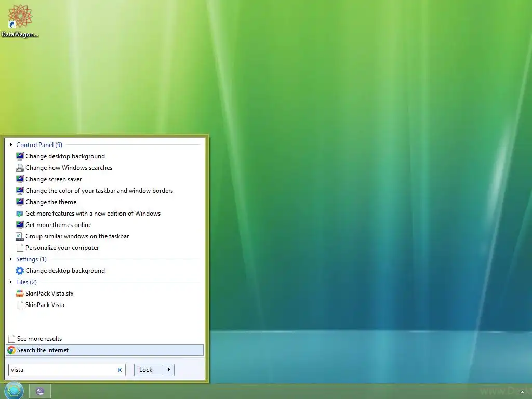The image size is (532, 399).
Task: Click the Control Panel (9) header
Action: click(39, 145)
